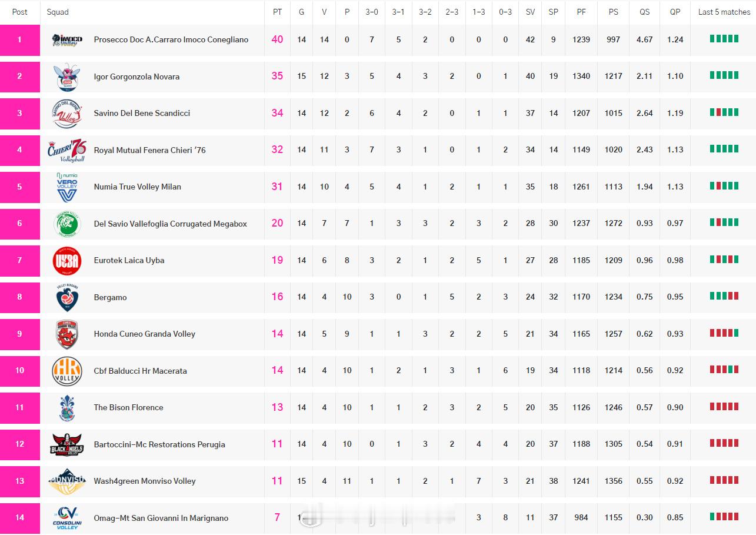Click Conegliano's 4.67 set ratio value
756x535 pixels.
(x=645, y=40)
